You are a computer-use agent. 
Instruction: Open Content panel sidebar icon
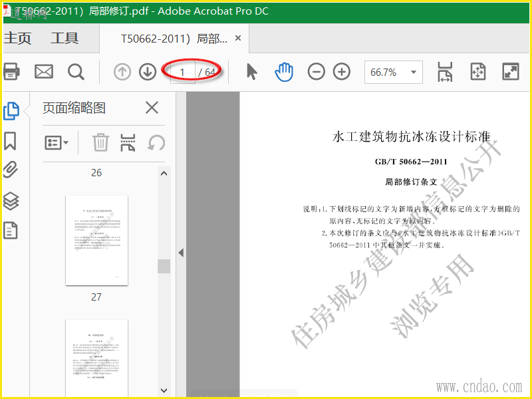click(10, 230)
